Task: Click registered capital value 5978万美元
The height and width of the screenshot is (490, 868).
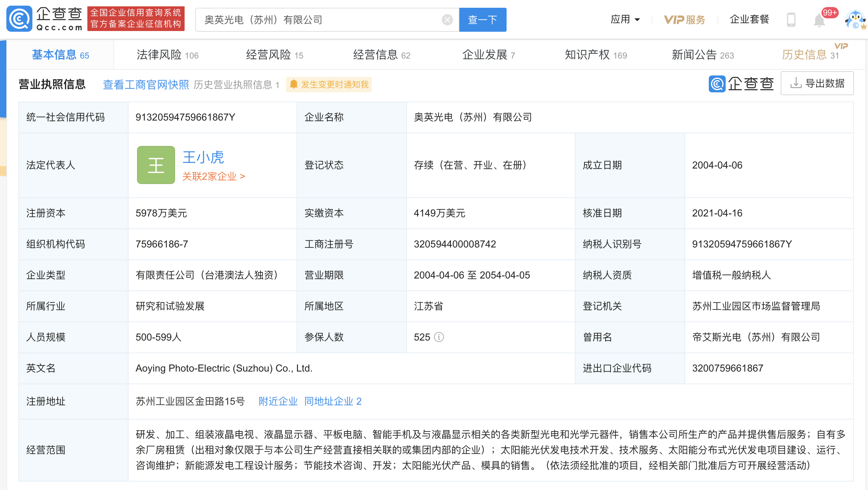Action: pos(161,213)
